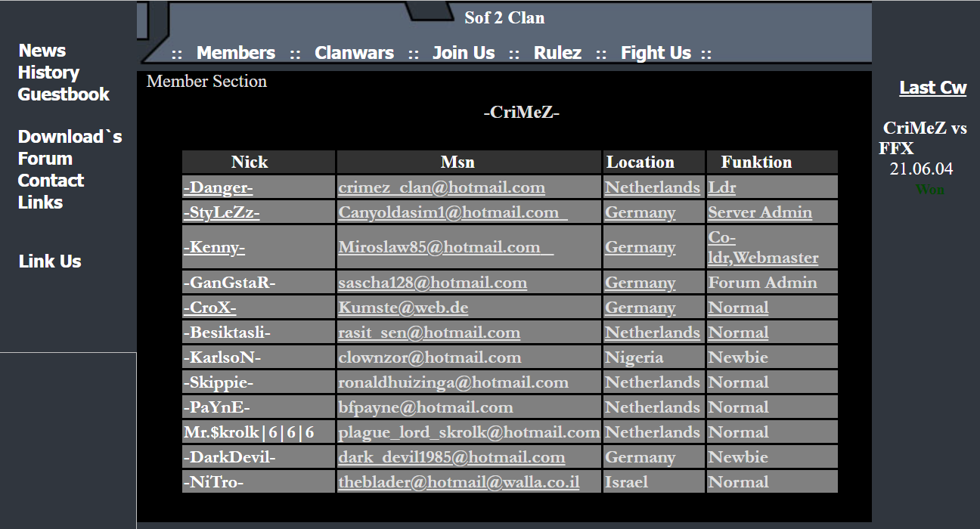Open the History sidebar link
The height and width of the screenshot is (529, 980).
(x=48, y=73)
